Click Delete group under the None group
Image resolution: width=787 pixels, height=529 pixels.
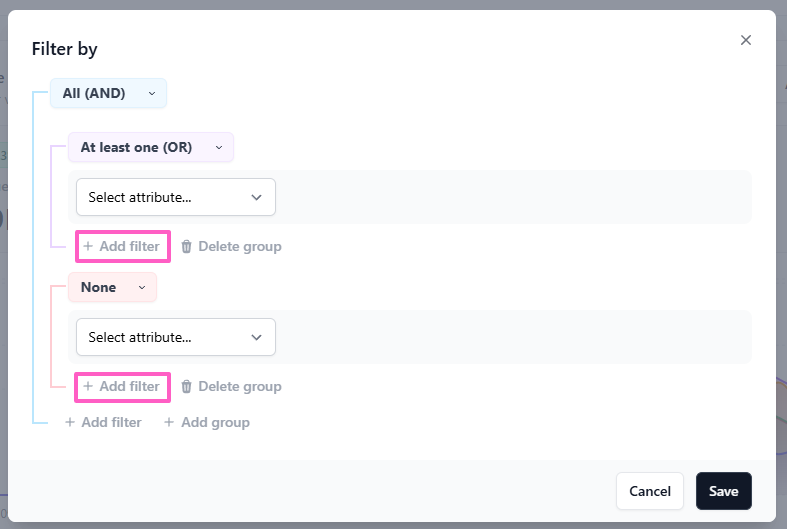[x=239, y=386]
